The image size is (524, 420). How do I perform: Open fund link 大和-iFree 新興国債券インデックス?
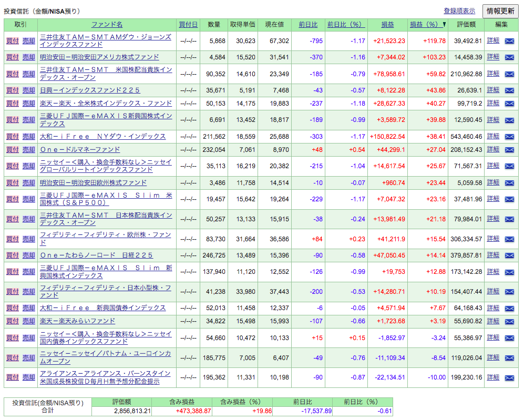click(103, 308)
